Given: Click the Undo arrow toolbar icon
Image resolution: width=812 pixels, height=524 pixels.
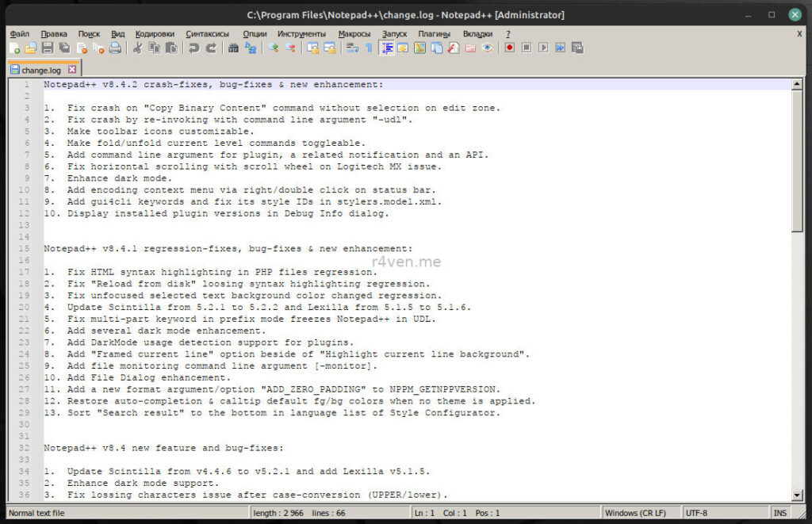Looking at the screenshot, I should coord(193,48).
